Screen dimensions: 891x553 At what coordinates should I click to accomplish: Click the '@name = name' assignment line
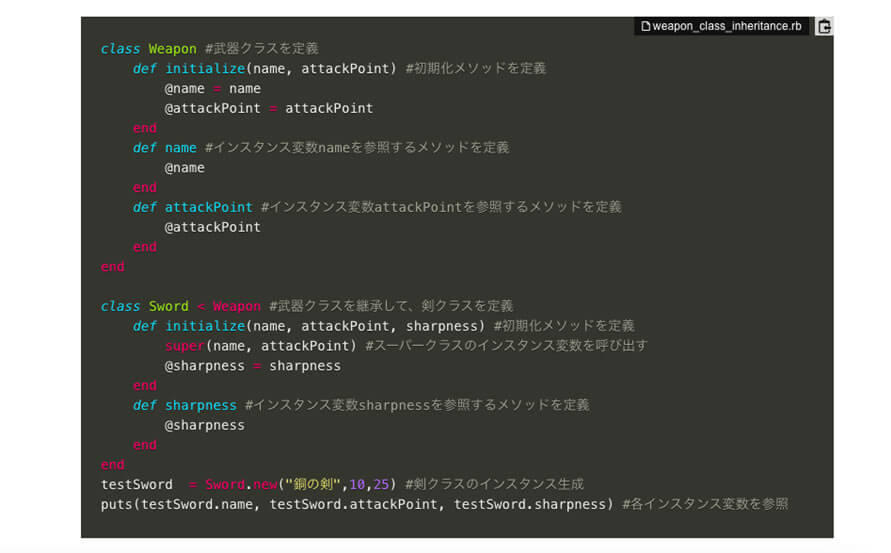coord(213,89)
